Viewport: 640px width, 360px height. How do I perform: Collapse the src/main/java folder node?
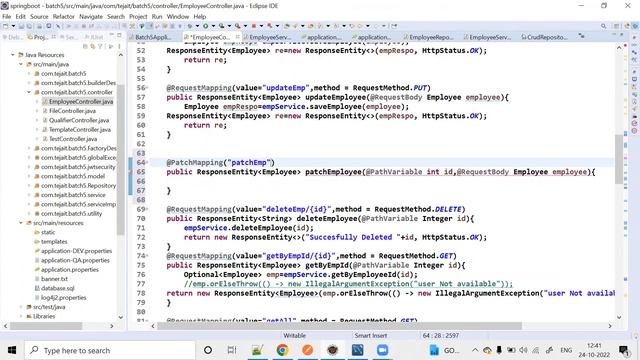tap(21, 64)
